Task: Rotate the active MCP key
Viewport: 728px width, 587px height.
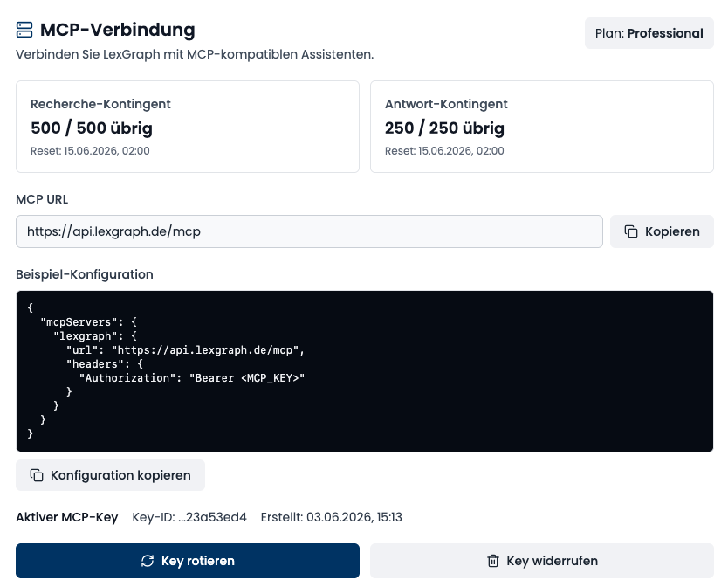Action: (188, 561)
